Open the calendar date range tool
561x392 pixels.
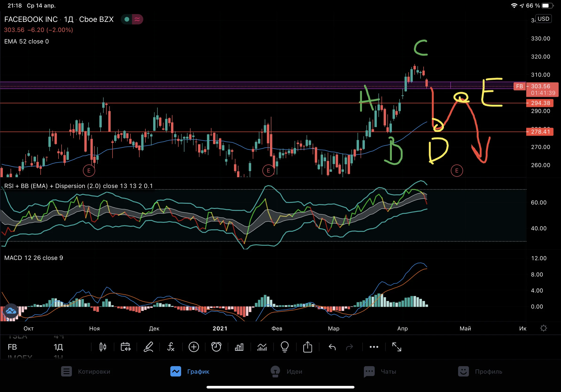point(126,347)
